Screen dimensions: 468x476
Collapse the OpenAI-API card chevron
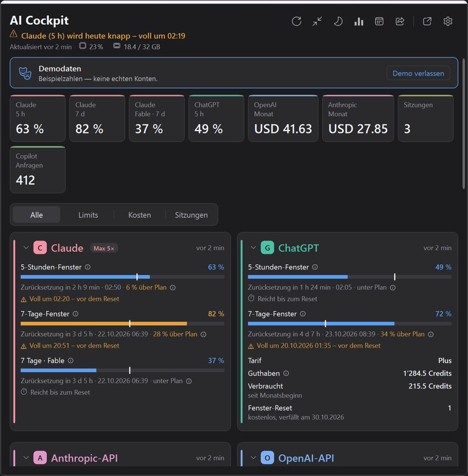(253, 458)
